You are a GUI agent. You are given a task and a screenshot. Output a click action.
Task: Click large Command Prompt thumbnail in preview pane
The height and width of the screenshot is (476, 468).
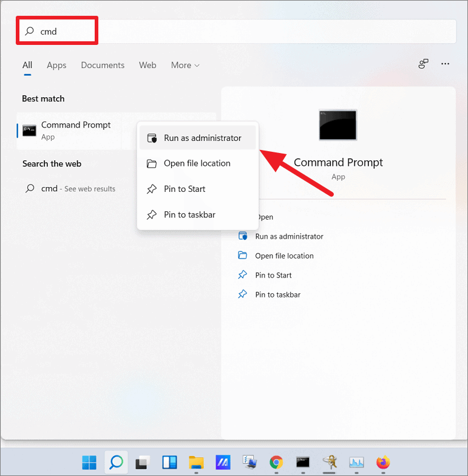337,125
